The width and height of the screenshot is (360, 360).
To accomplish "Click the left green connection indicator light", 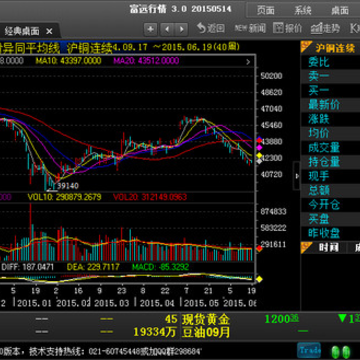I will pos(336,352).
